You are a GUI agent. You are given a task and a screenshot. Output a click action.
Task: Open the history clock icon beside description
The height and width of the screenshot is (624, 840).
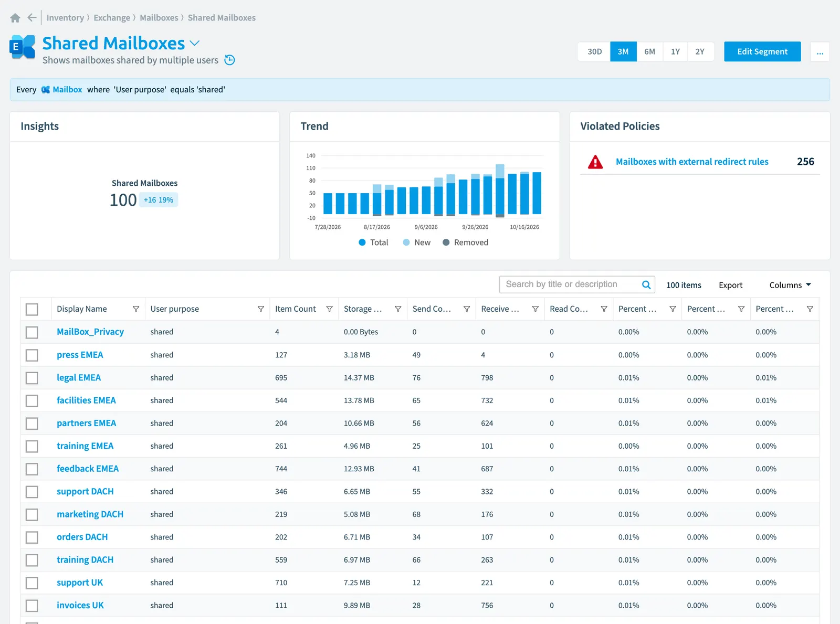tap(229, 60)
